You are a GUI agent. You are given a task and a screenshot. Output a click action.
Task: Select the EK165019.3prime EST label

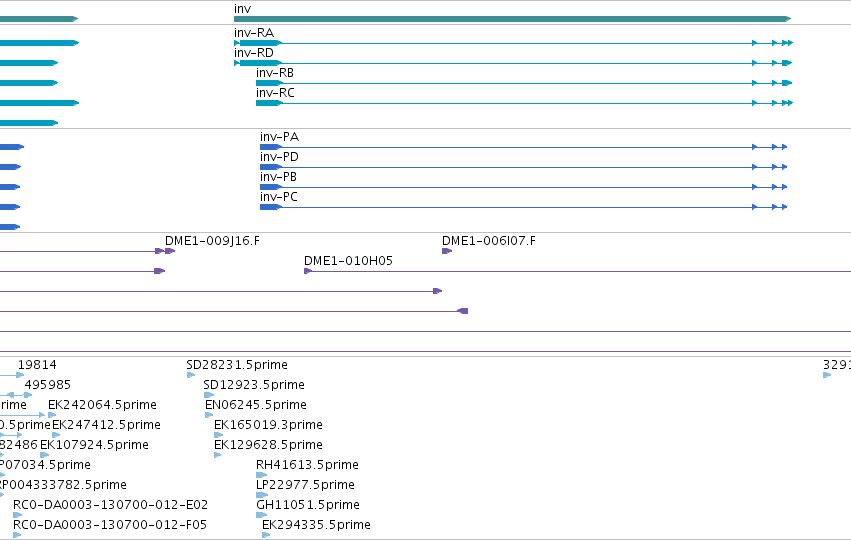pyautogui.click(x=268, y=425)
